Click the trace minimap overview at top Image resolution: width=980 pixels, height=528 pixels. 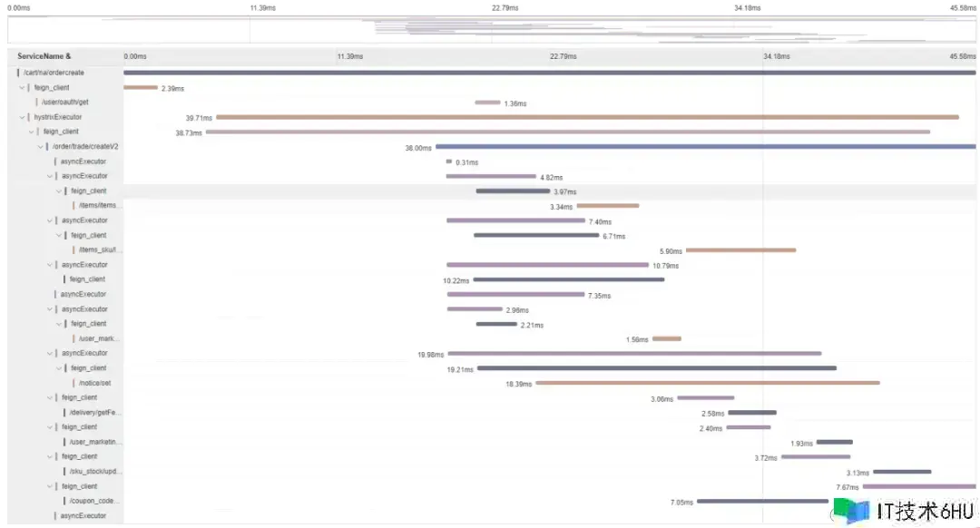[x=492, y=29]
